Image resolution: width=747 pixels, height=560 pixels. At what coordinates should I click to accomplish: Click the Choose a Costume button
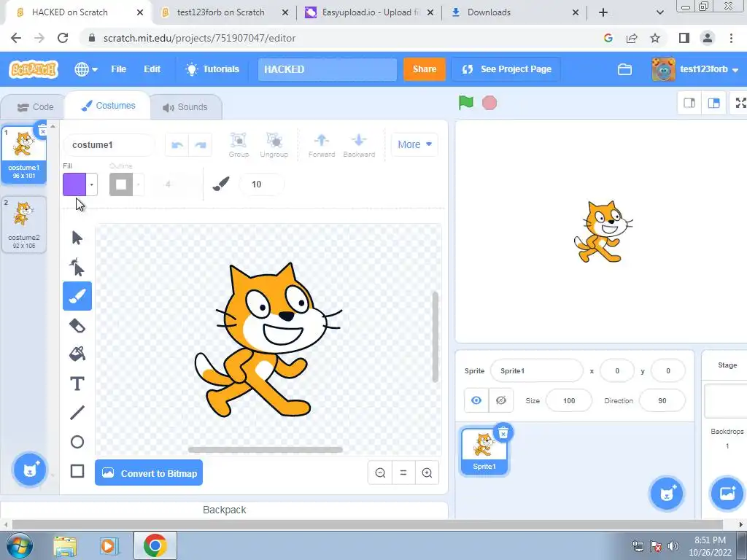pyautogui.click(x=29, y=470)
